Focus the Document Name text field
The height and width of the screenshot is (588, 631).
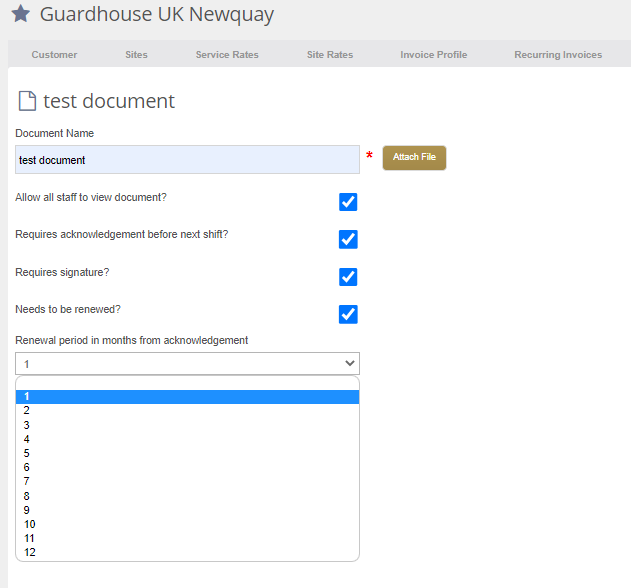[187, 160]
